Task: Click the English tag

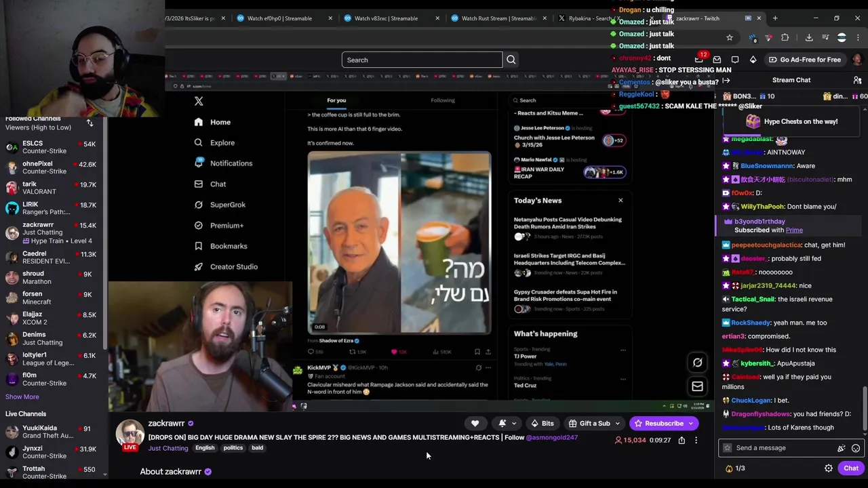Action: click(x=205, y=448)
